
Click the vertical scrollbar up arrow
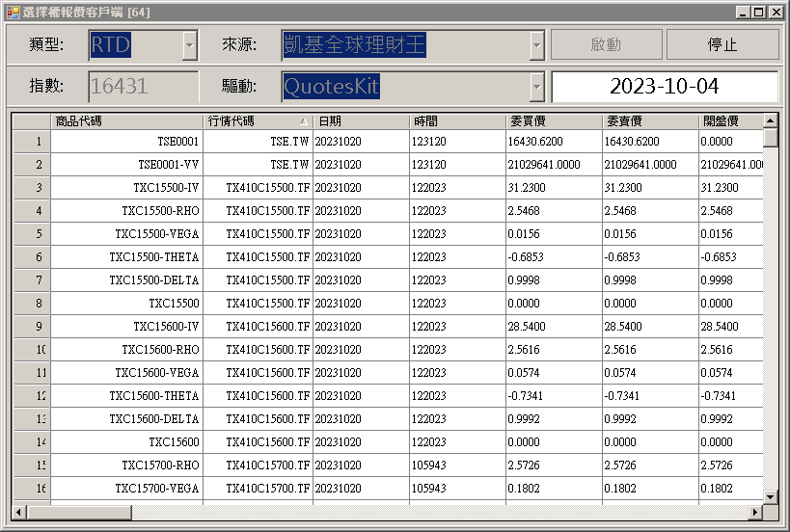pyautogui.click(x=771, y=120)
